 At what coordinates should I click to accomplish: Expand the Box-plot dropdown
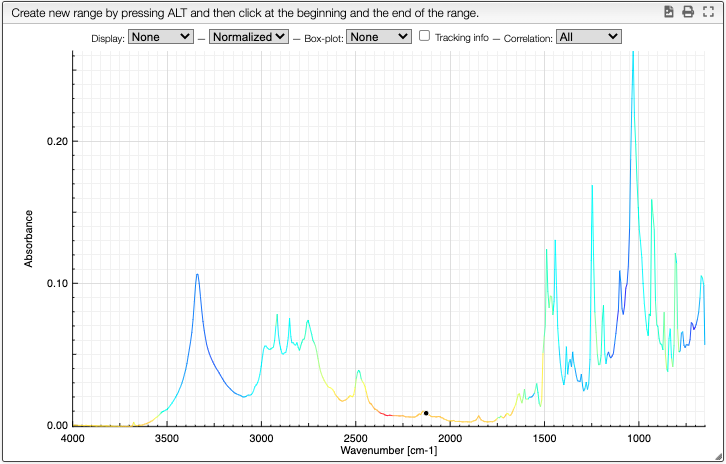(x=379, y=37)
